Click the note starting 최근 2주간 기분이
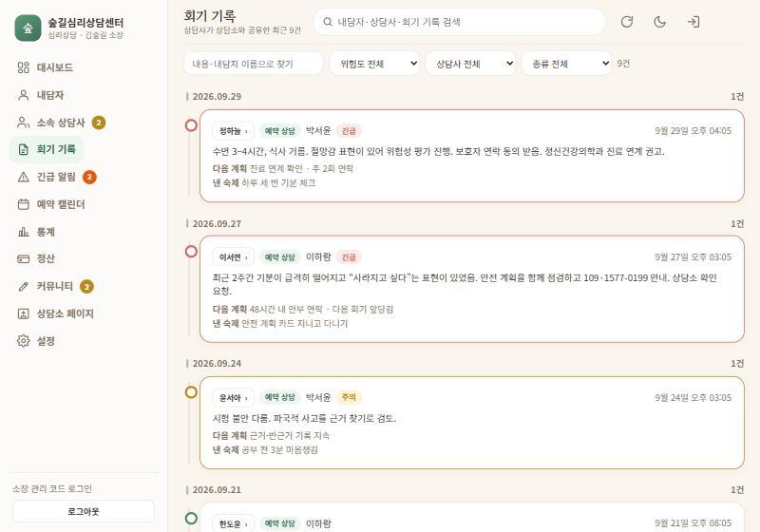This screenshot has height=532, width=760. click(465, 284)
